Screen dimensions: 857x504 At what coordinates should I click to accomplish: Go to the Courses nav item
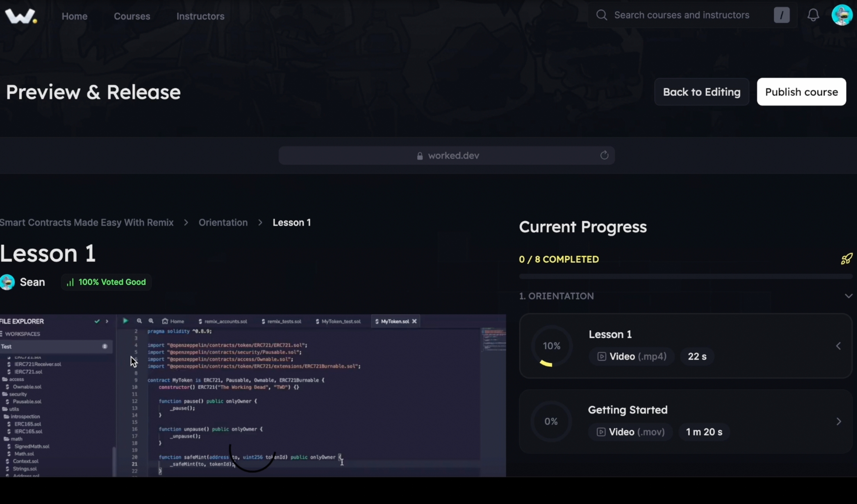pos(132,16)
